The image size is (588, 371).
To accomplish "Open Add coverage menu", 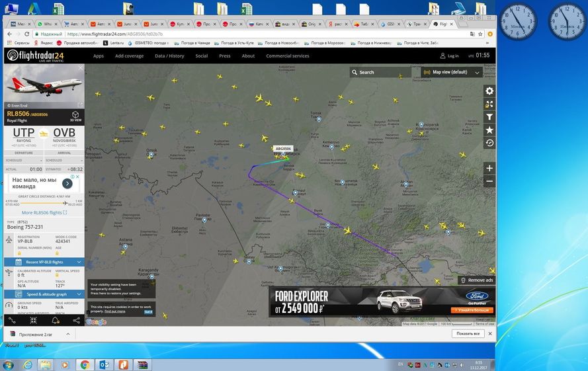I will click(x=129, y=56).
